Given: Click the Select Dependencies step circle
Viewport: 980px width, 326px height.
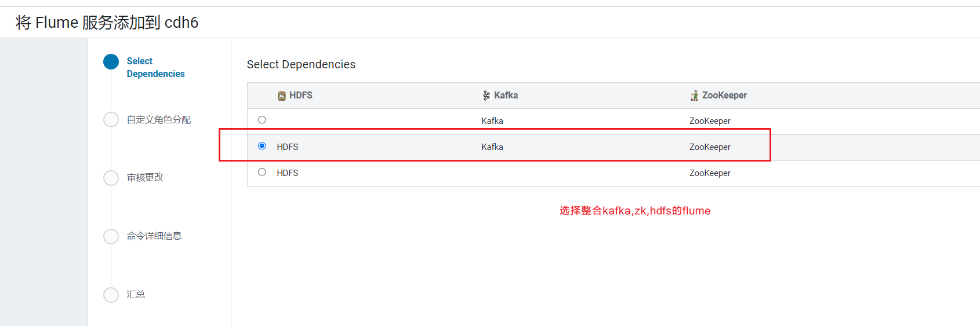Looking at the screenshot, I should coord(111,62).
